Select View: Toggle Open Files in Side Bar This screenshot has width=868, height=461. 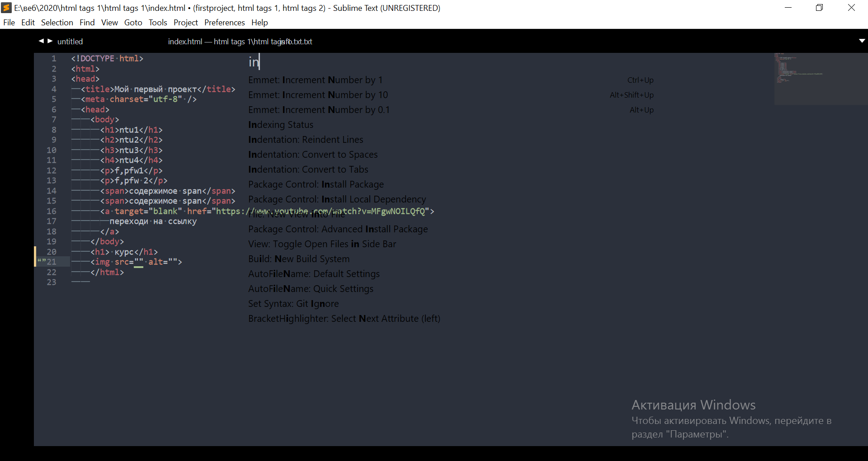tap(451, 244)
